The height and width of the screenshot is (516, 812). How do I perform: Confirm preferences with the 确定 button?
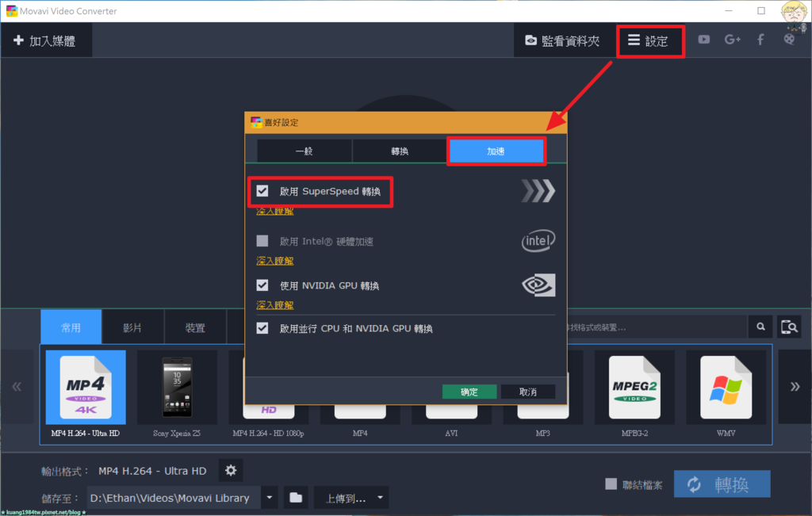click(469, 392)
